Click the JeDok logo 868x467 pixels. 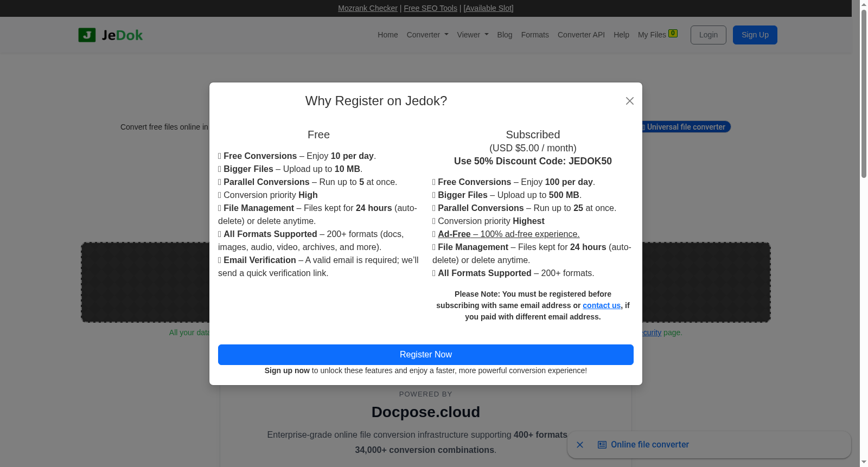(111, 35)
